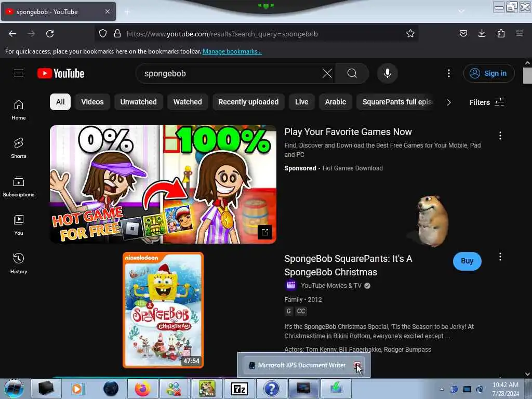The height and width of the screenshot is (399, 532).
Task: Click the browser address bar URL
Action: 222,34
